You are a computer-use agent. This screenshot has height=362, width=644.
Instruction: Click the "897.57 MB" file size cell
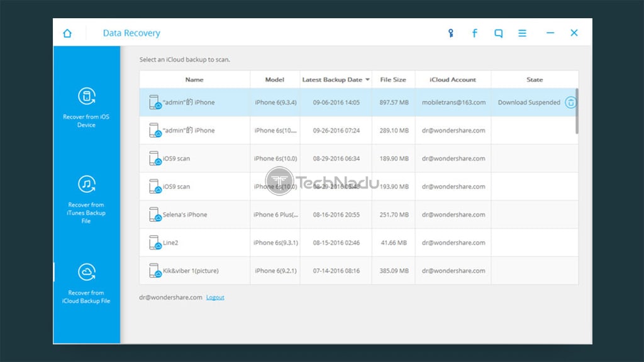click(x=394, y=102)
